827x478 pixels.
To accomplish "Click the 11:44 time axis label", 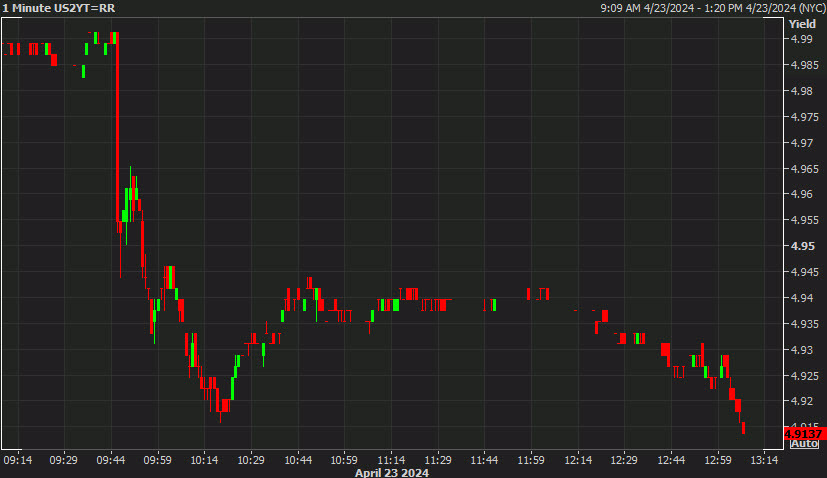I will click(484, 460).
